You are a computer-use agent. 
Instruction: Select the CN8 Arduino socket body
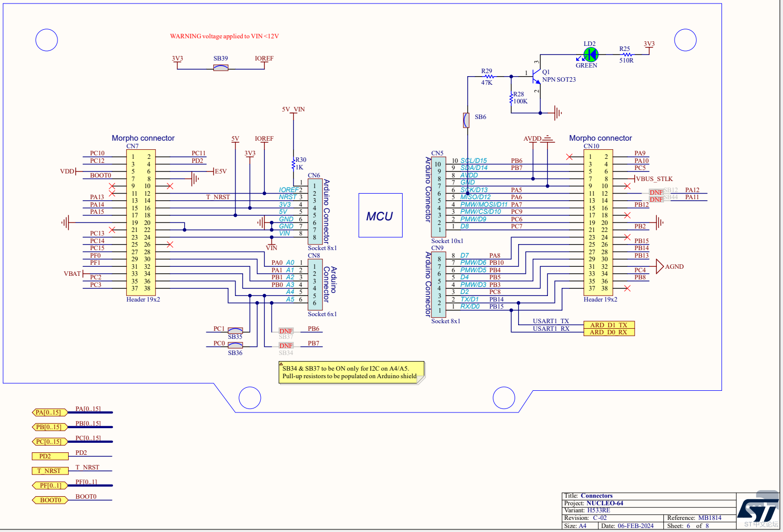pos(315,285)
